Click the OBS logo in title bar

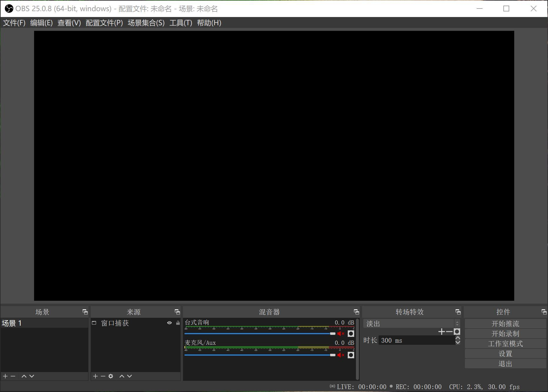point(9,9)
